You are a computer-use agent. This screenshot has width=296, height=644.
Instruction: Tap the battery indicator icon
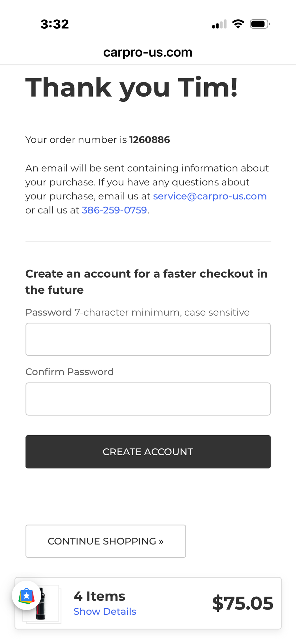(x=260, y=24)
